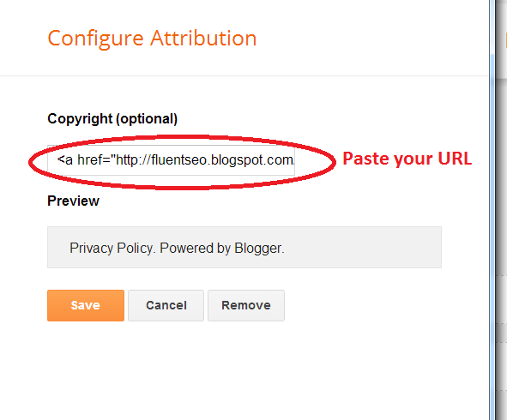Click the word Blogger in the preview
This screenshot has height=420, width=507.
(259, 248)
